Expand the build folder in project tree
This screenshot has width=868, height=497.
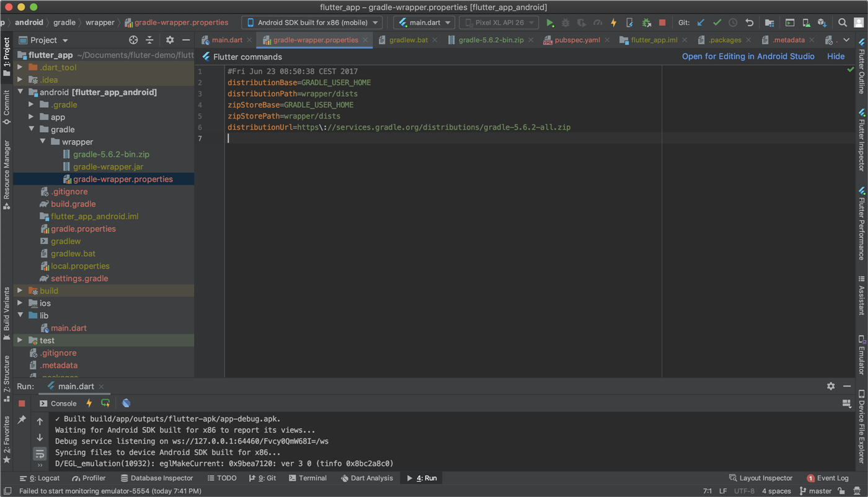click(20, 290)
